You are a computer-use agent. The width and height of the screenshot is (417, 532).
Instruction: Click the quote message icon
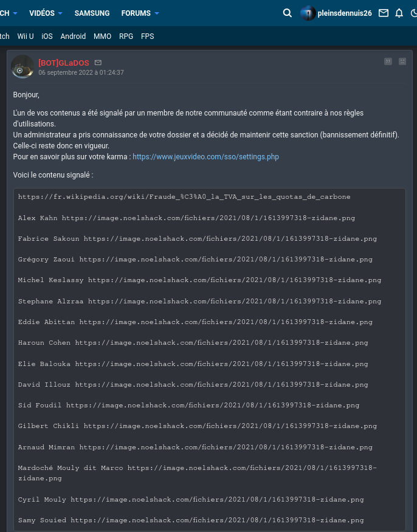click(388, 61)
